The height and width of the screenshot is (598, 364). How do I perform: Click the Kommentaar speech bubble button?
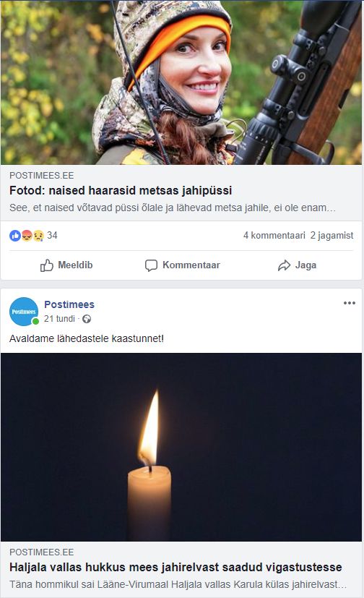(183, 265)
